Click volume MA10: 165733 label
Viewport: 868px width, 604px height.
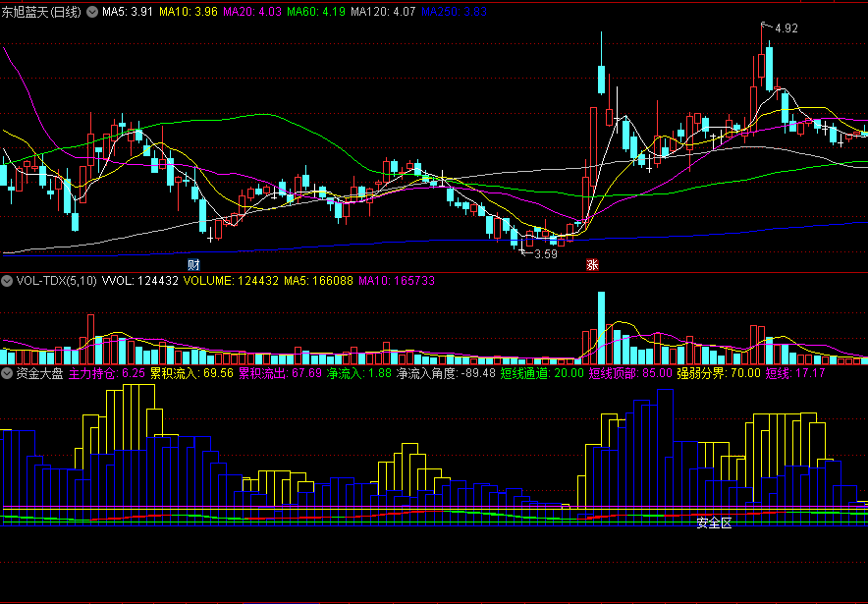397,281
